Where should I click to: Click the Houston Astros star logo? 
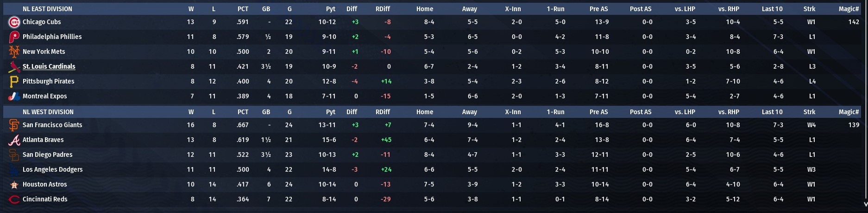click(14, 185)
